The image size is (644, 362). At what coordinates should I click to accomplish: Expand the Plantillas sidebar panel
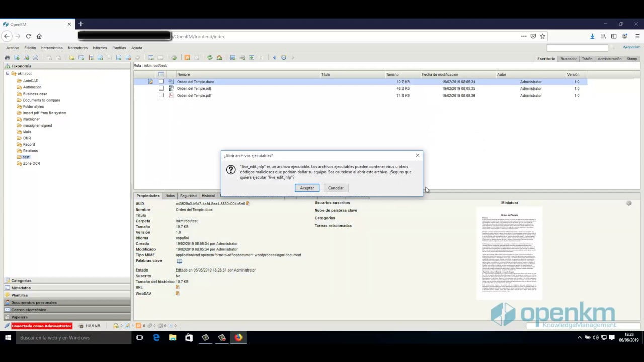click(x=67, y=295)
